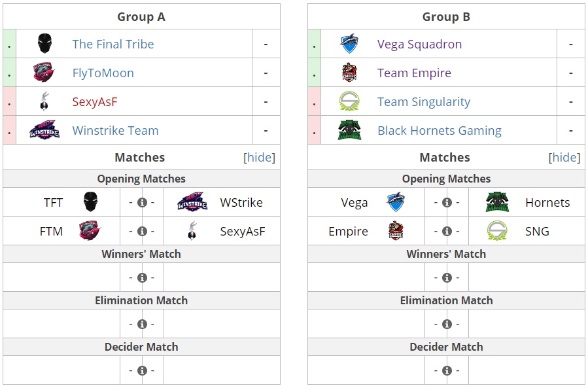Click the Winstrike Team logo in standings
Screen dimensions: 588x388
point(44,130)
